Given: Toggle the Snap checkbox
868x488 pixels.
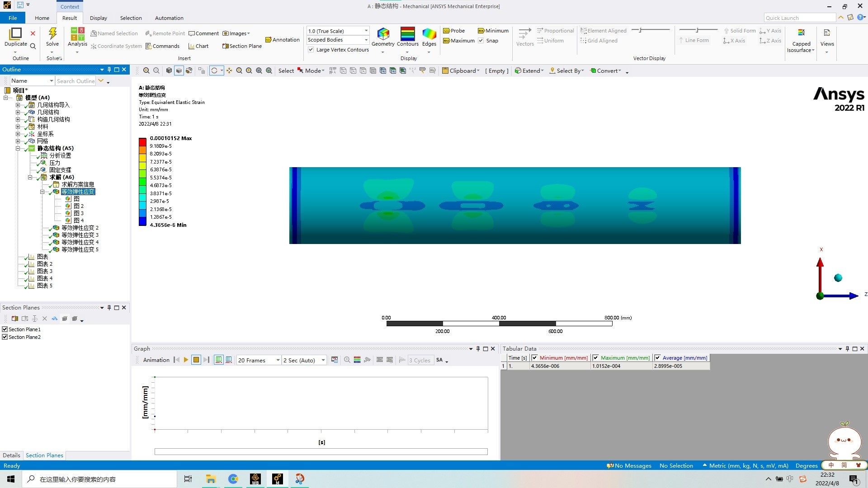Looking at the screenshot, I should pyautogui.click(x=481, y=41).
